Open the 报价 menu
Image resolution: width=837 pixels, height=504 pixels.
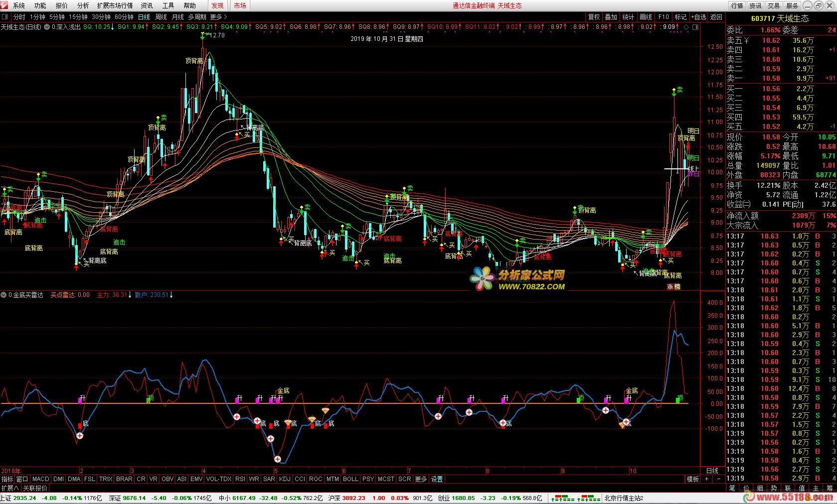click(x=61, y=5)
